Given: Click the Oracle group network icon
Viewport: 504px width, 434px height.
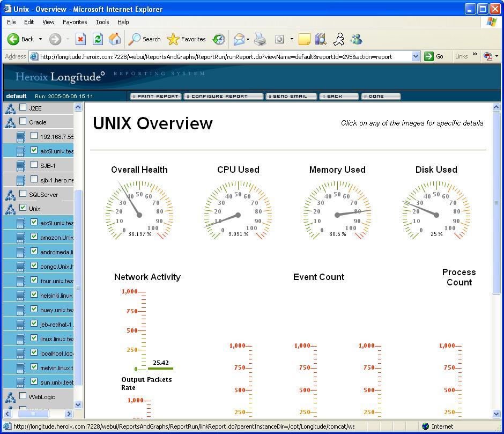Looking at the screenshot, I should pyautogui.click(x=10, y=122).
